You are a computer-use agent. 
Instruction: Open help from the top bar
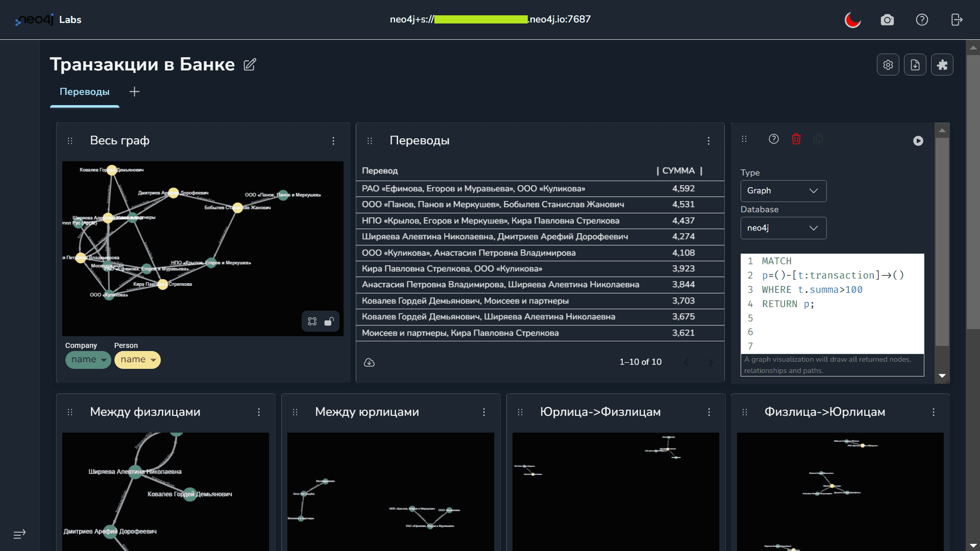922,20
